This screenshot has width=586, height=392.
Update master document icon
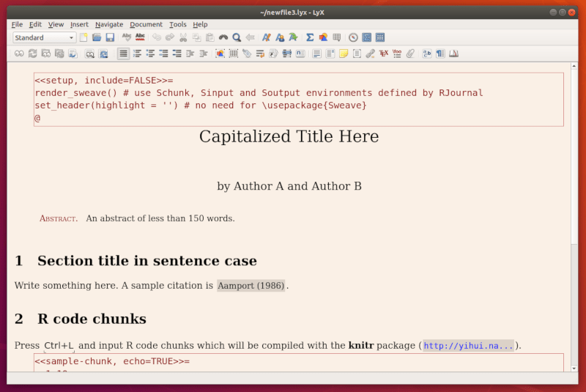(59, 53)
